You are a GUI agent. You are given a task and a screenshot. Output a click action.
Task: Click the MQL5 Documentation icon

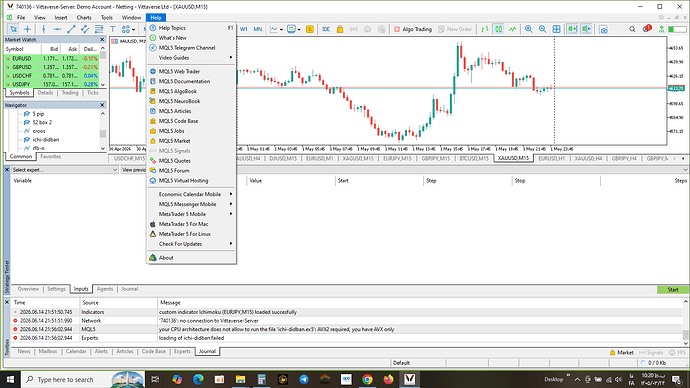click(153, 81)
